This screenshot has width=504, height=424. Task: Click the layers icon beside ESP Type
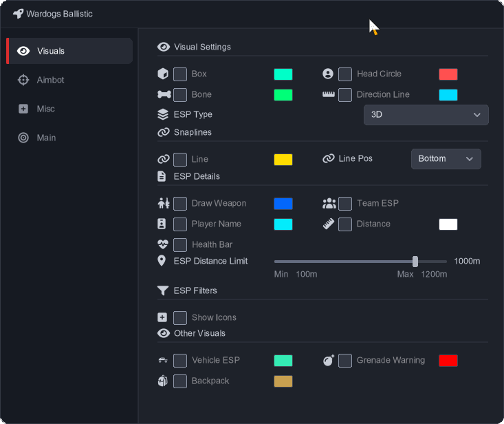(163, 114)
